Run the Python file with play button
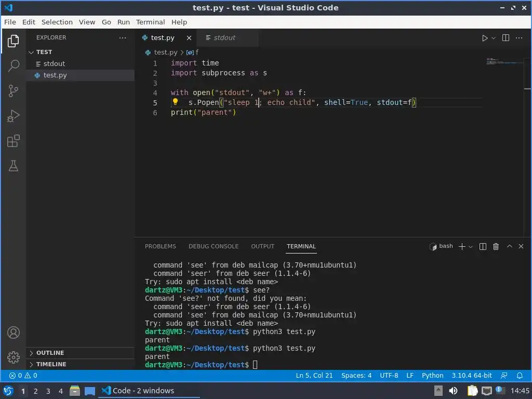The width and height of the screenshot is (532, 399). tap(485, 38)
